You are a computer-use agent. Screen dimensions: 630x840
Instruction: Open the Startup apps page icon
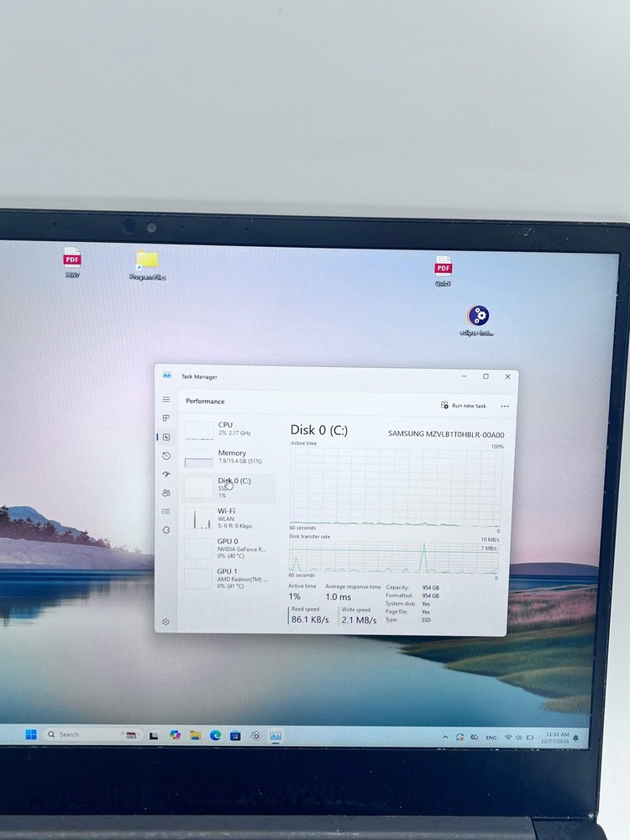166,475
